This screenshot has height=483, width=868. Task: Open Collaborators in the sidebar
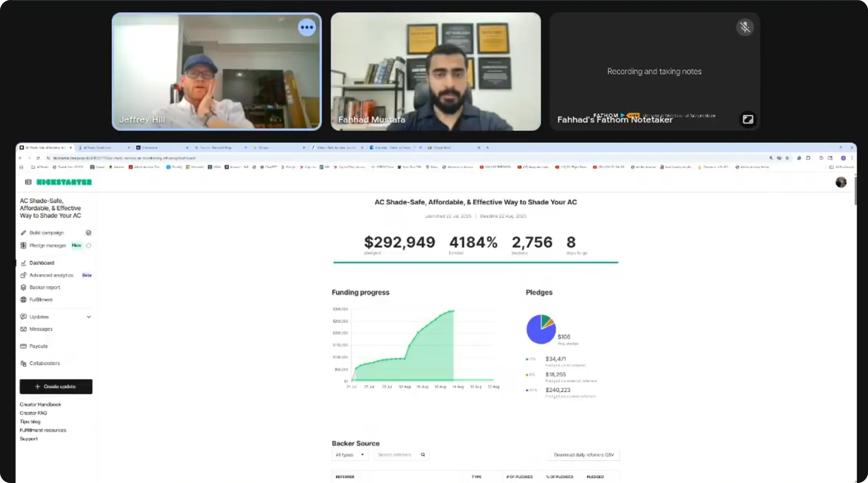45,363
